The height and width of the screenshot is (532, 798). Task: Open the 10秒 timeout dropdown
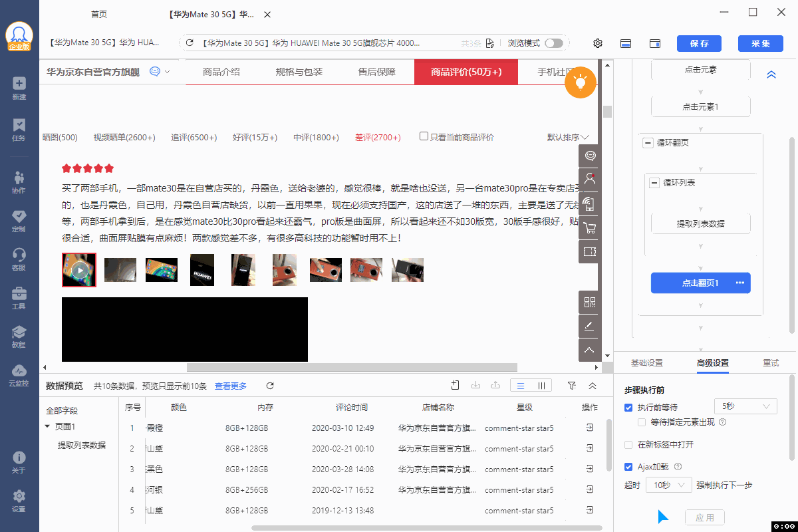pos(668,485)
